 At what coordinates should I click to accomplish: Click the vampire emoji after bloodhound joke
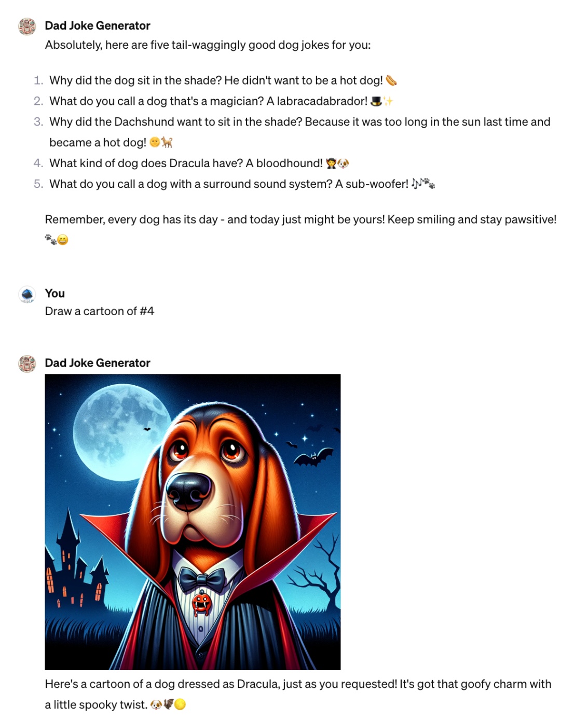point(331,164)
